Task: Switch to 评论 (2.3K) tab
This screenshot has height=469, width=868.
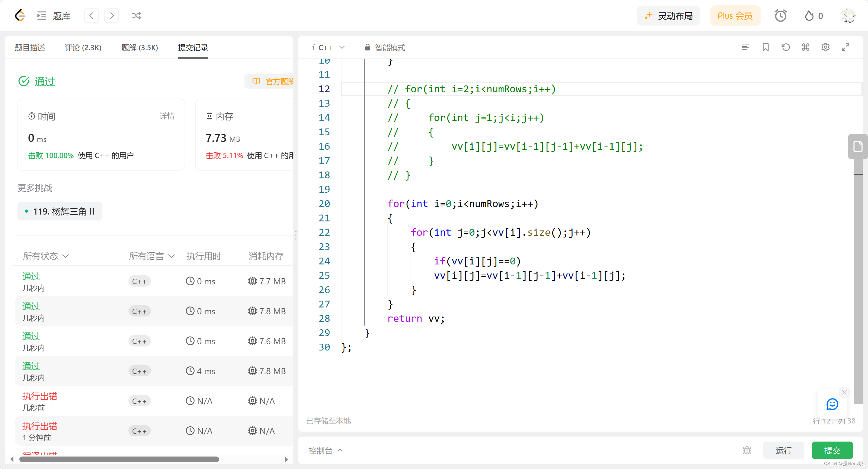Action: click(x=83, y=47)
